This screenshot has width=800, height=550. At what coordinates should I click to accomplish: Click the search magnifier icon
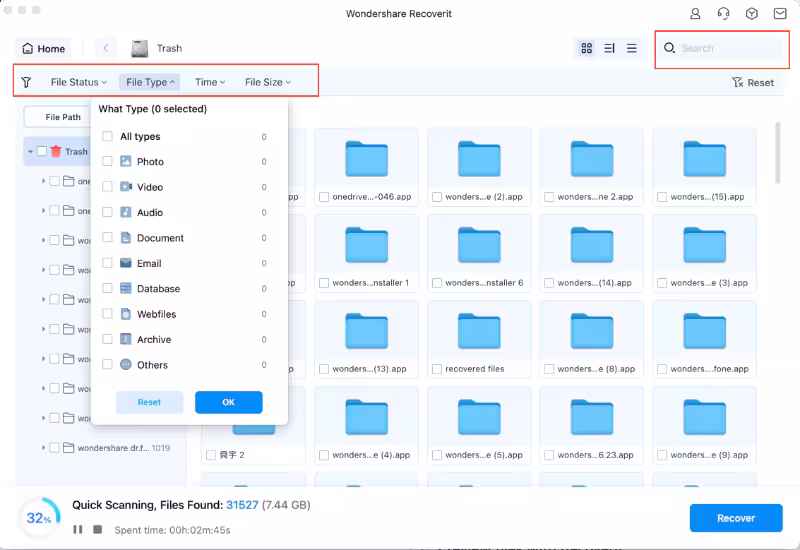point(669,48)
